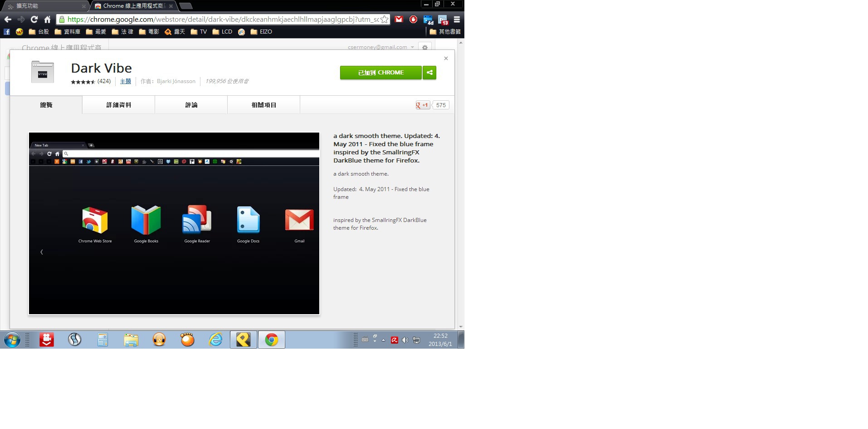Select the 總覽 tab

46,105
